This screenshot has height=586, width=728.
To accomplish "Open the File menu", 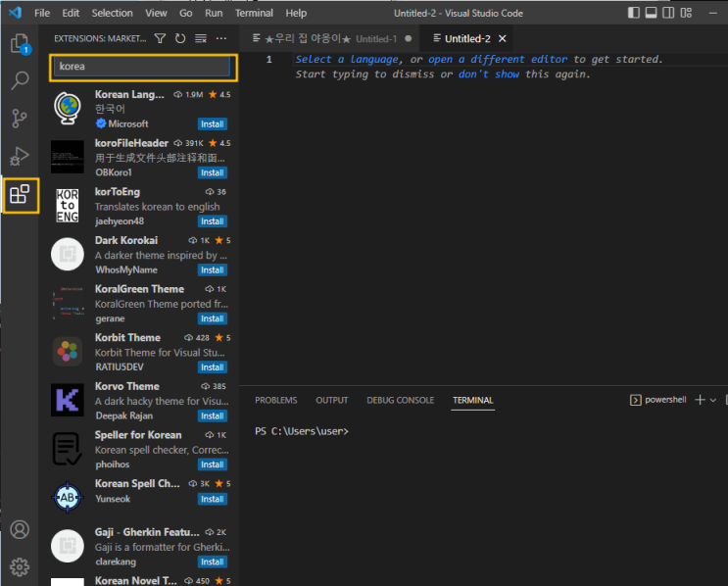I will click(x=42, y=13).
